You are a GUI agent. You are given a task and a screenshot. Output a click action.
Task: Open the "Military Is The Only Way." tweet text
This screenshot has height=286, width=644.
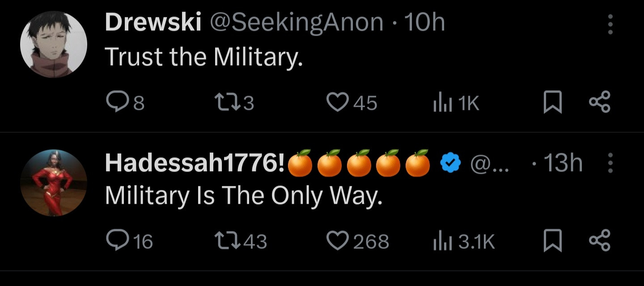244,196
